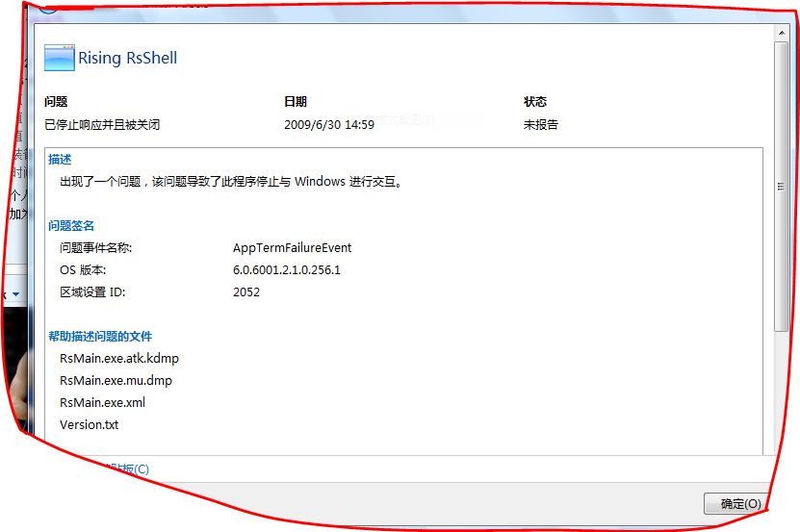Click the RsMain.exe.atk.kdmp file name
The height and width of the screenshot is (532, 800).
119,359
